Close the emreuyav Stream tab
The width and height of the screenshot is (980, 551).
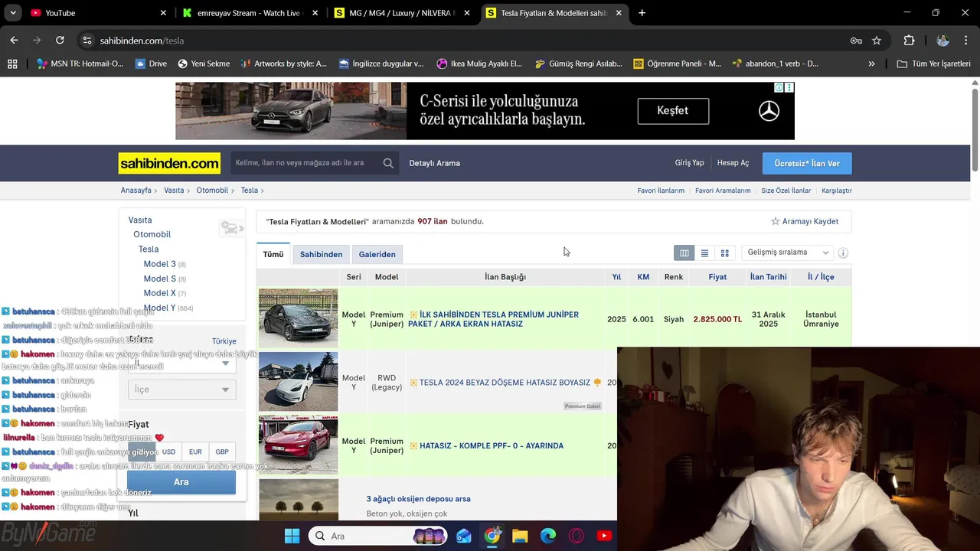tap(315, 13)
